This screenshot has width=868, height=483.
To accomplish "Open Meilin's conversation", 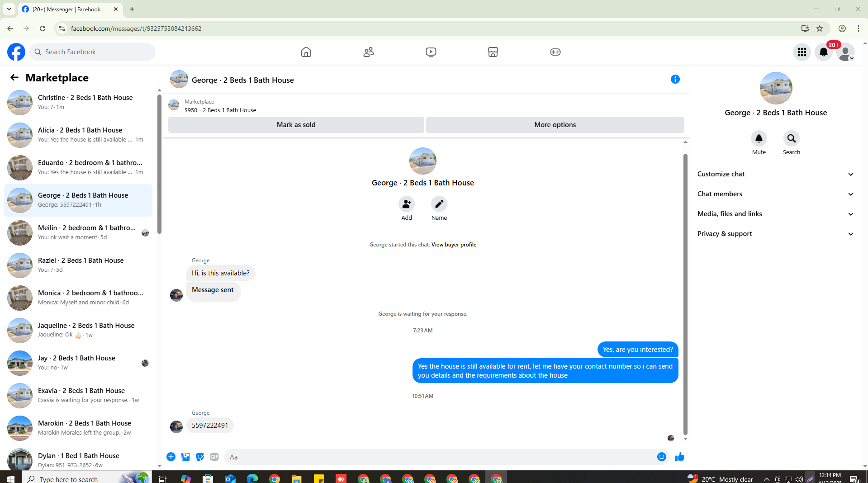I will [78, 232].
